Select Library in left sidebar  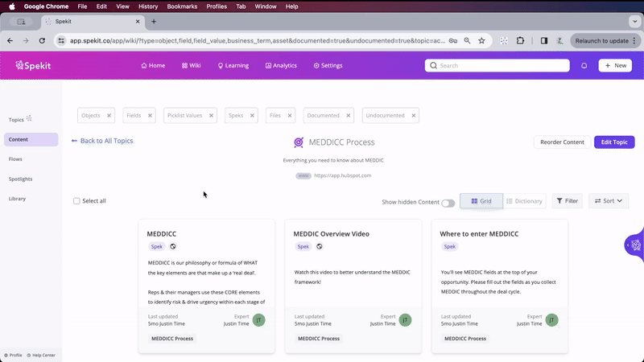click(17, 199)
